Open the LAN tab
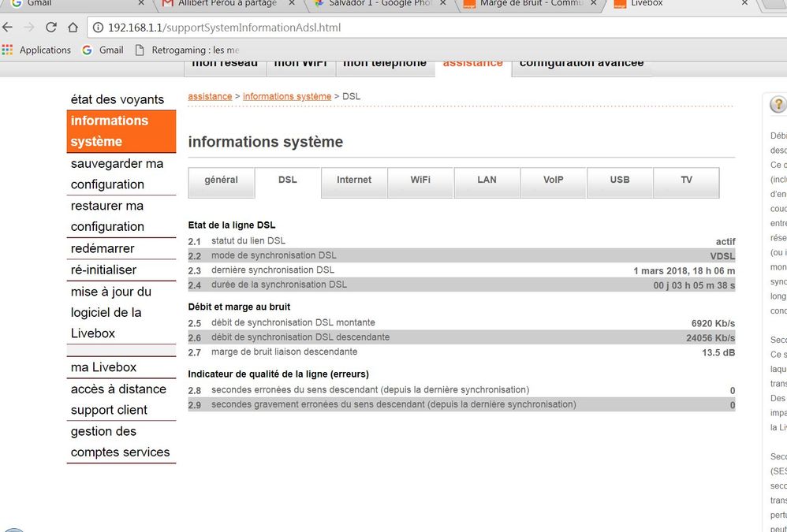 [x=486, y=180]
